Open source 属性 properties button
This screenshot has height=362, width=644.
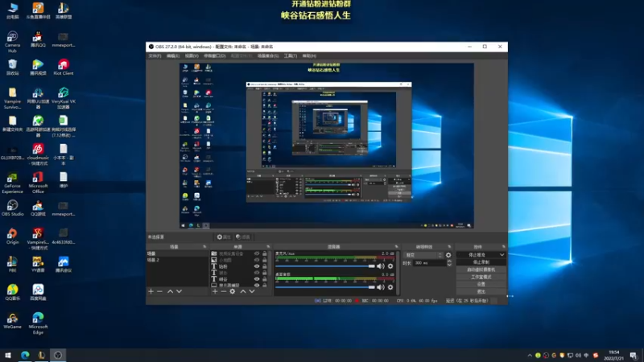click(x=224, y=237)
